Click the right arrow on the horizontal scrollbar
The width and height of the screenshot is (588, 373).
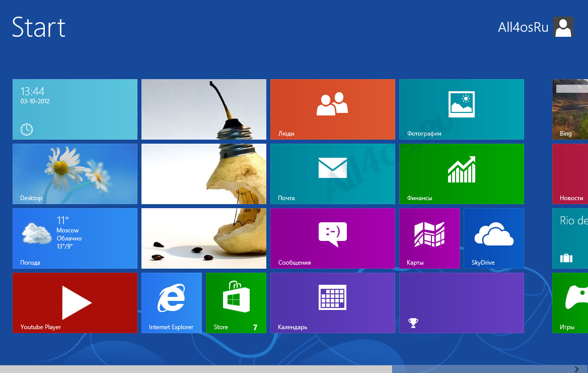577,369
